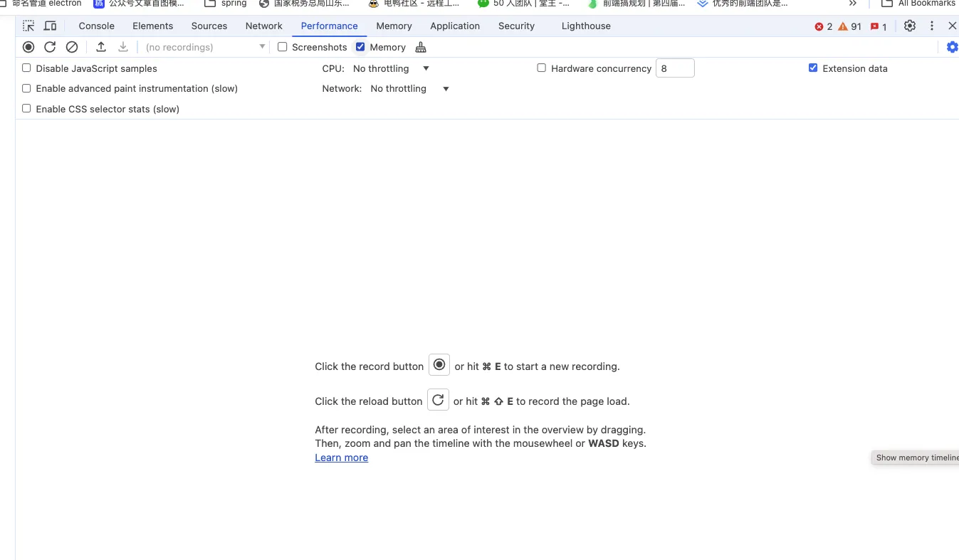Image resolution: width=959 pixels, height=560 pixels.
Task: Click the upload profile icon
Action: click(x=101, y=47)
